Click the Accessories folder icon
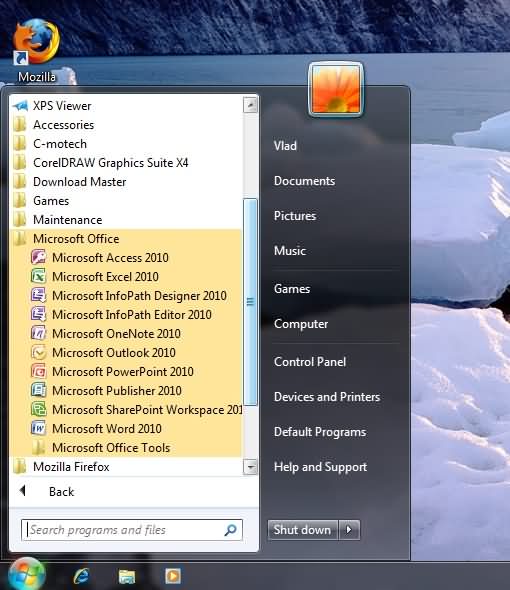Screen dimensions: 510x590 pos(20,125)
